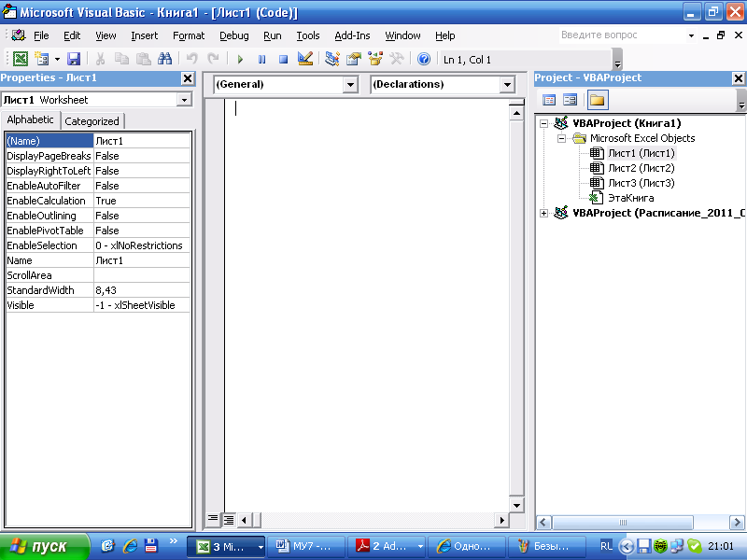
Task: Click code window horizontal scrollbar right arrow
Action: pyautogui.click(x=501, y=520)
